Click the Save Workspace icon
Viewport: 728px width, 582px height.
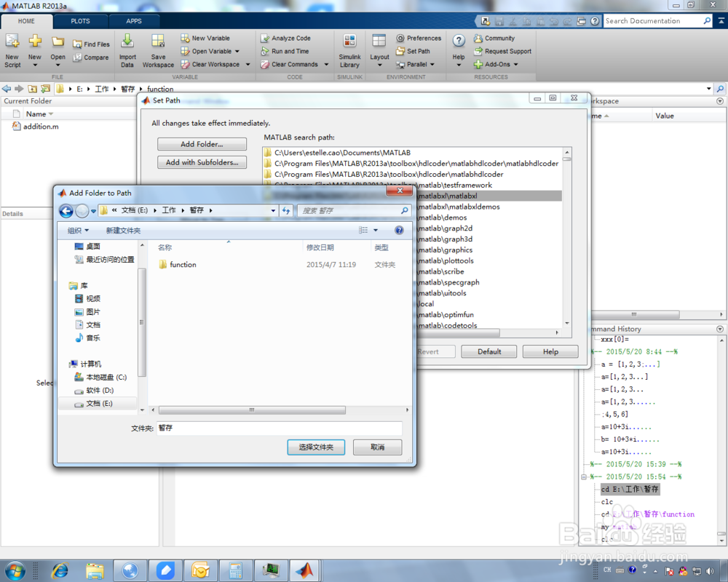click(x=158, y=41)
